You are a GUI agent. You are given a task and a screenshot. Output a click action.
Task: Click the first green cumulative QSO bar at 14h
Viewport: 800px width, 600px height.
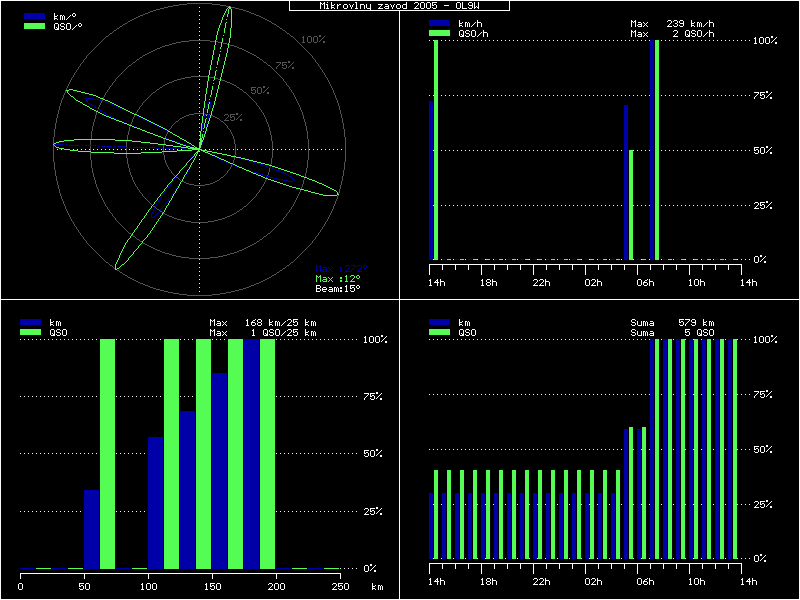click(436, 514)
